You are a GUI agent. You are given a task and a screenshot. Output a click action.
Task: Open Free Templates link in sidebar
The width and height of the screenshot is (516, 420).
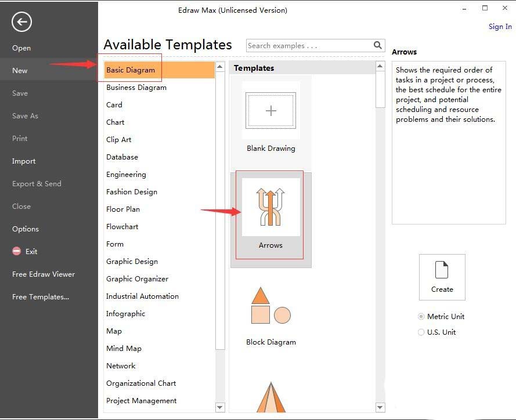pos(41,297)
